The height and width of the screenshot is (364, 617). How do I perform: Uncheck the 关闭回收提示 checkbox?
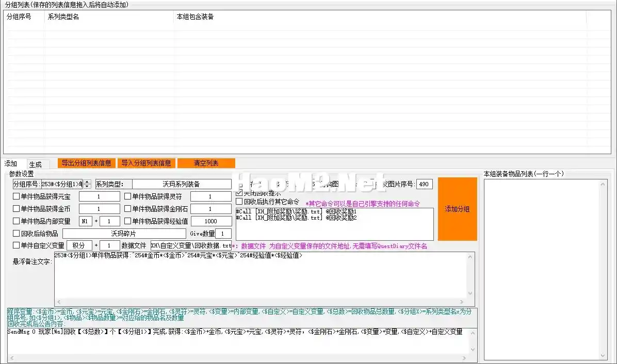click(239, 193)
